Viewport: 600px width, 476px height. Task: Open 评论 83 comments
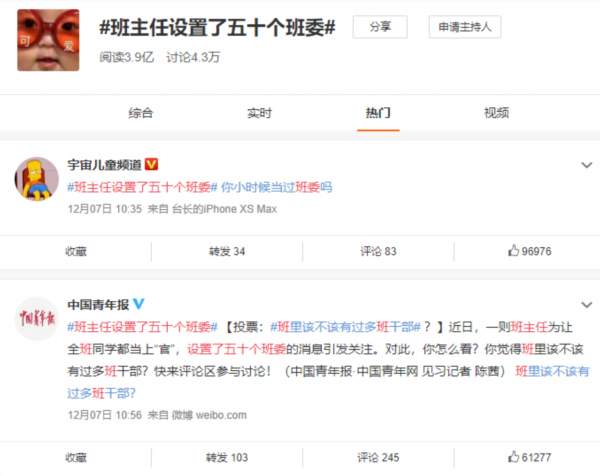coord(378,251)
